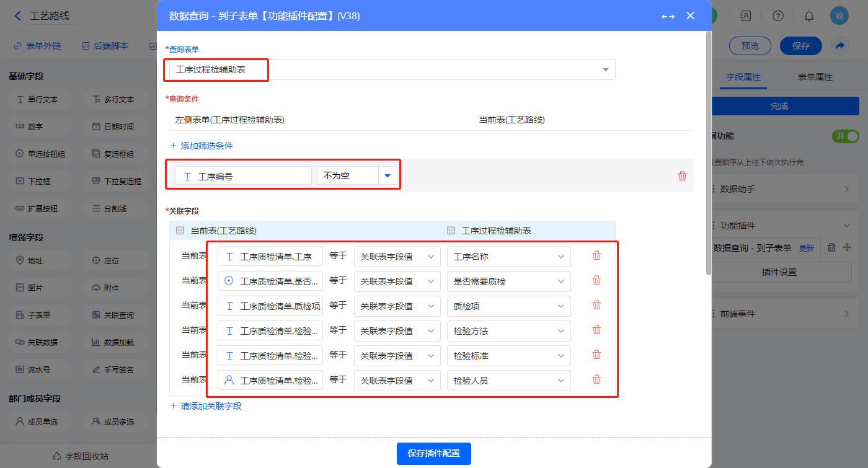This screenshot has height=468, width=868.
Task: Toggle the 扩展功能 switch off
Action: tap(845, 136)
